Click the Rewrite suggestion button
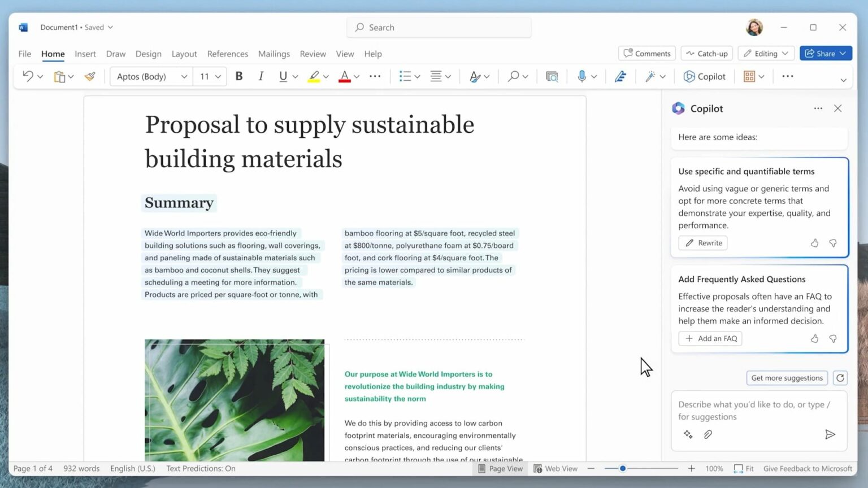Viewport: 868px width, 488px height. 703,243
